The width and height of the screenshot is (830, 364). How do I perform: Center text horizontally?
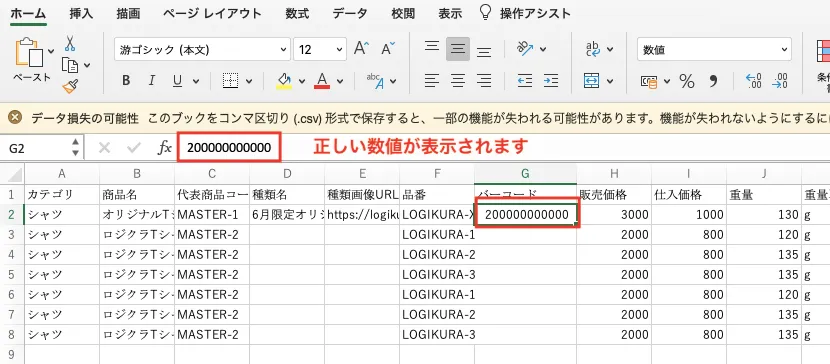tap(458, 80)
